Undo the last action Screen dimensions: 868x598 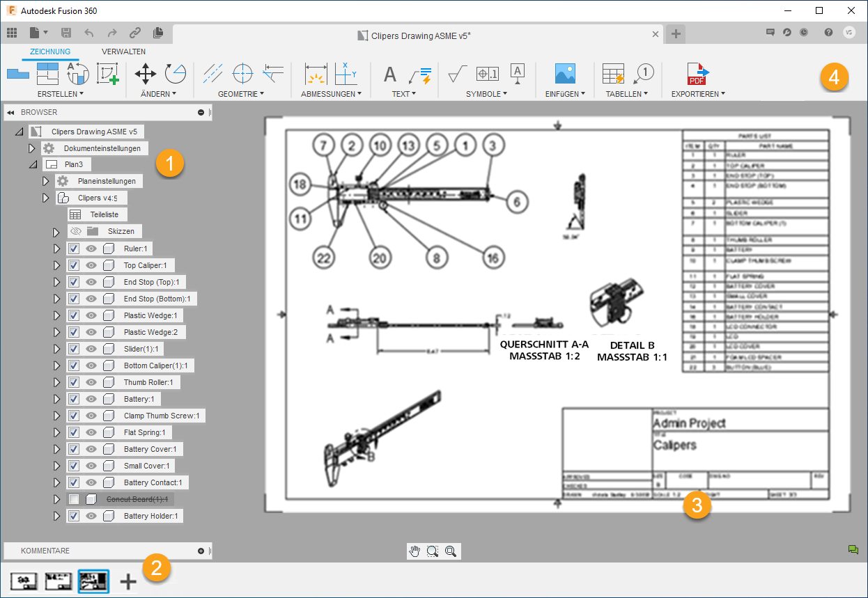(88, 33)
